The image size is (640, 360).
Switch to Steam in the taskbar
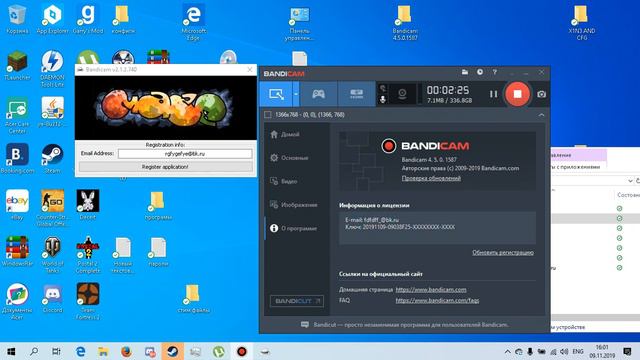(x=173, y=351)
